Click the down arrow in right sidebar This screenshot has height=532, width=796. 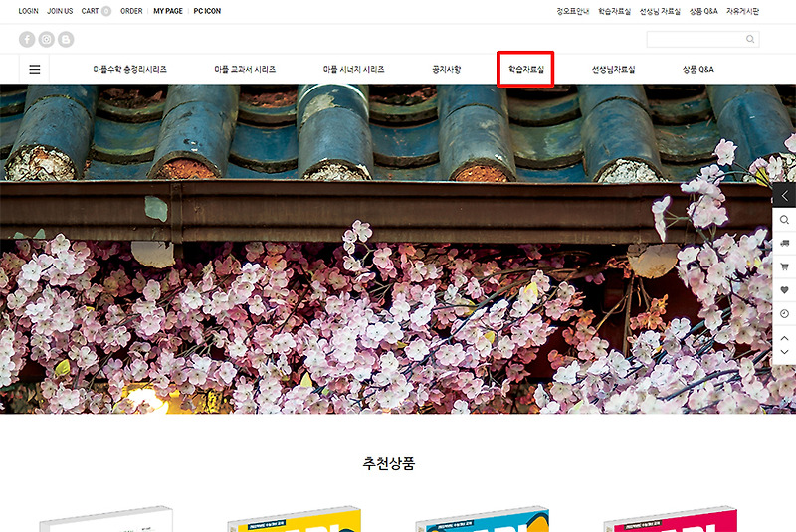pos(784,352)
